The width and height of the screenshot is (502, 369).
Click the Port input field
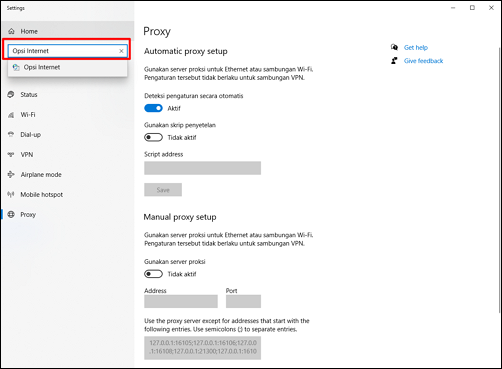point(243,301)
